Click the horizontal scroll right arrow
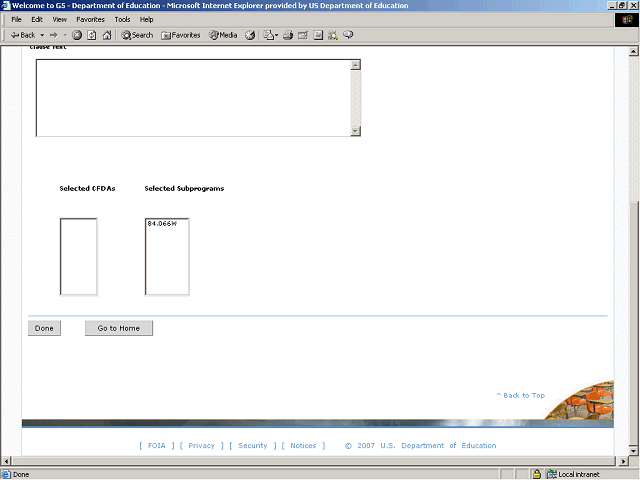Image resolution: width=640 pixels, height=480 pixels. coord(623,461)
